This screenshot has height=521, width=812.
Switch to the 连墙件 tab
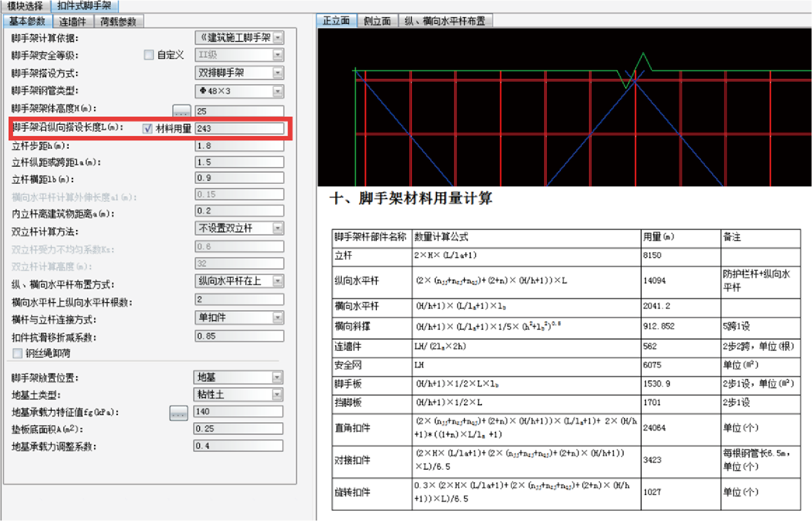point(73,21)
